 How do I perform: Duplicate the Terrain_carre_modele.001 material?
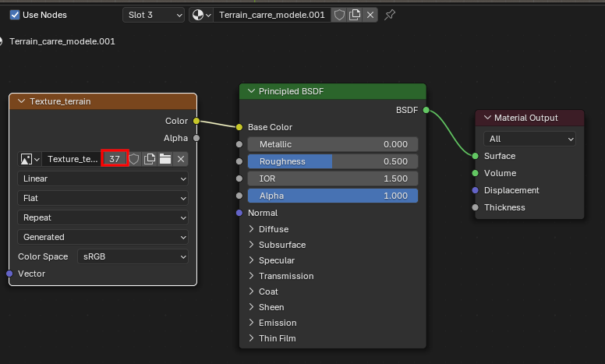(355, 15)
